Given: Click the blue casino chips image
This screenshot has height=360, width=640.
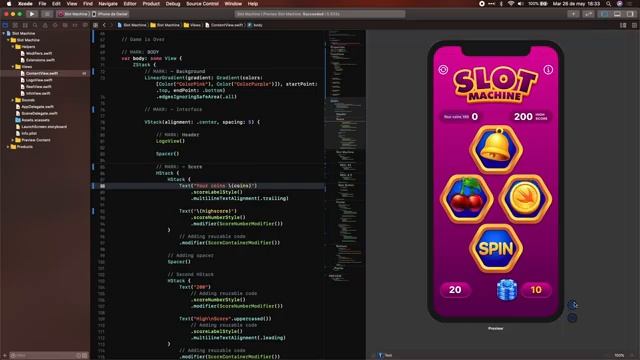Looking at the screenshot, I should [507, 290].
